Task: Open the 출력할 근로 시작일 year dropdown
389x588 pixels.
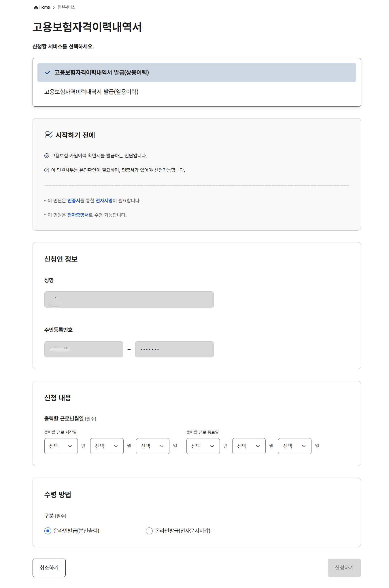Action: point(61,446)
